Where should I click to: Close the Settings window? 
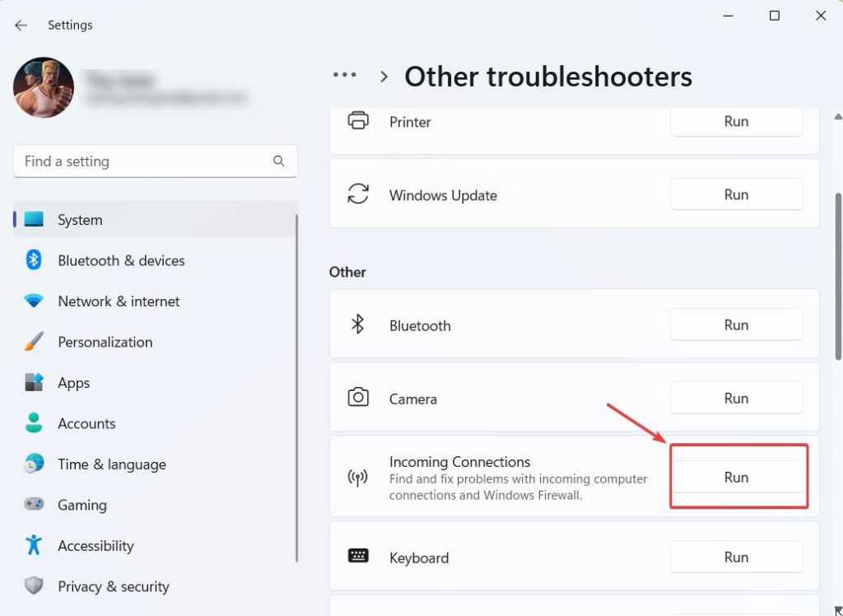coord(821,16)
